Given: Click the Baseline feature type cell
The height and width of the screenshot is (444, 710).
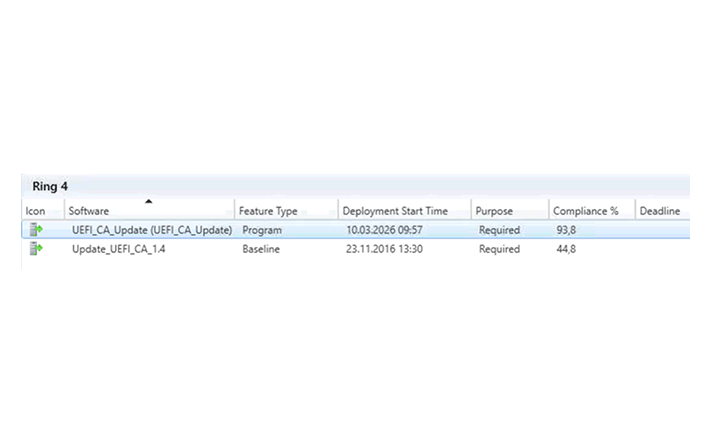Looking at the screenshot, I should [261, 249].
